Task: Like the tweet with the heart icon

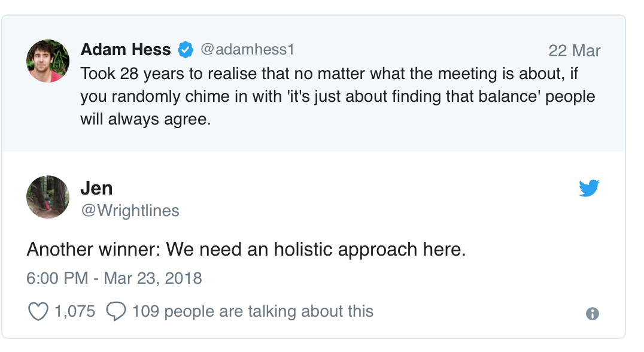Action: click(x=38, y=312)
